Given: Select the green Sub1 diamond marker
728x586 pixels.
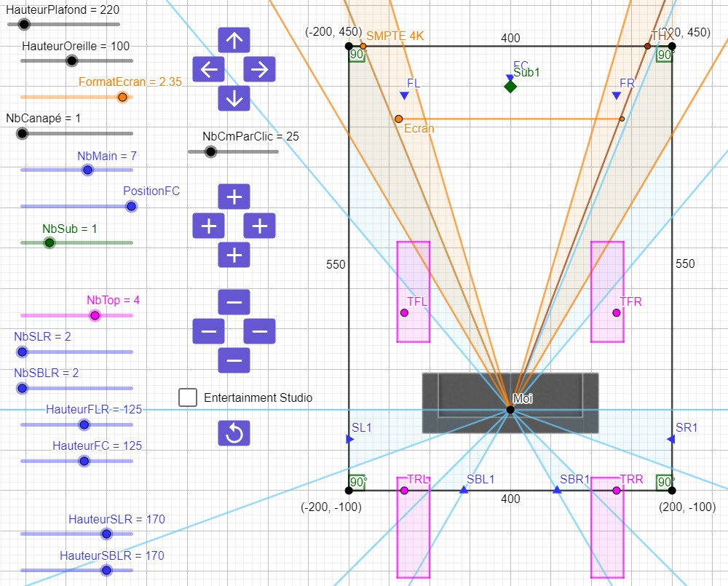Looking at the screenshot, I should [x=510, y=87].
